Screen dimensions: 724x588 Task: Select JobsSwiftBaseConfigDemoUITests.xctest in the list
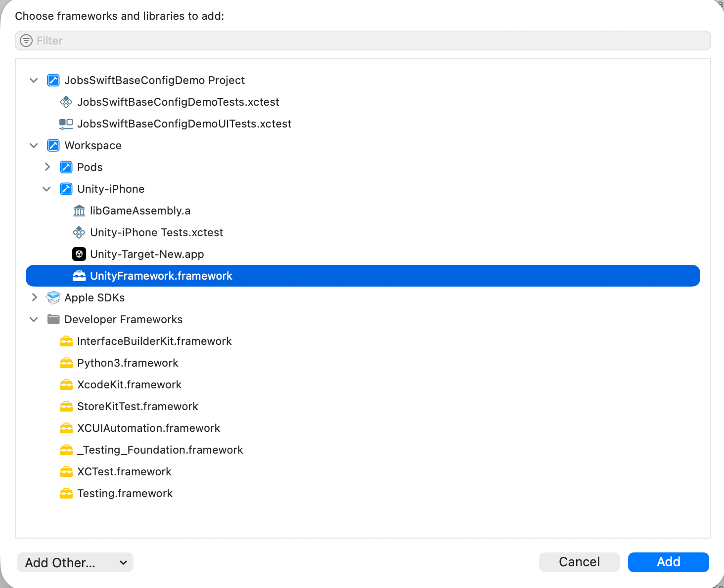(363, 124)
